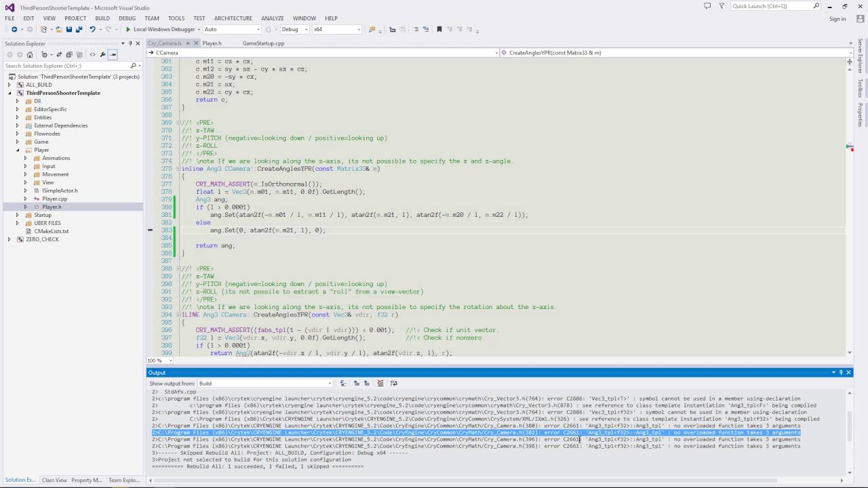Pin the Output panel (auto hide)

[841, 372]
